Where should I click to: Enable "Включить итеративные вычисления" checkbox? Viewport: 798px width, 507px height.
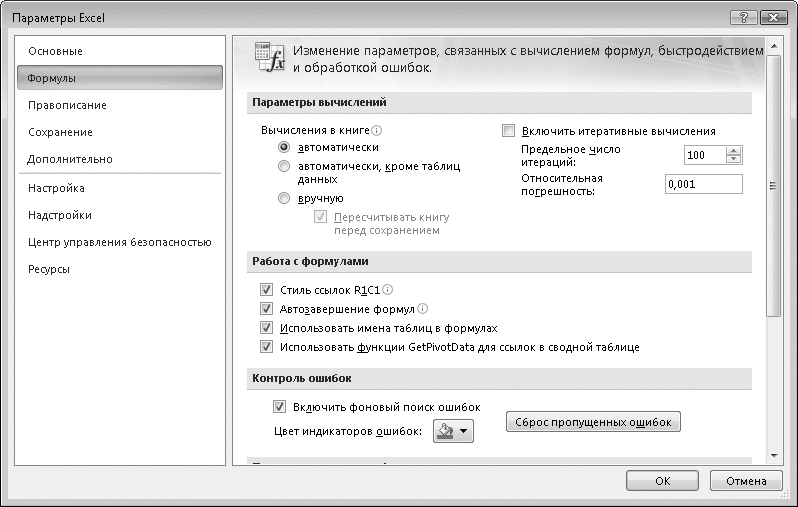pyautogui.click(x=508, y=131)
